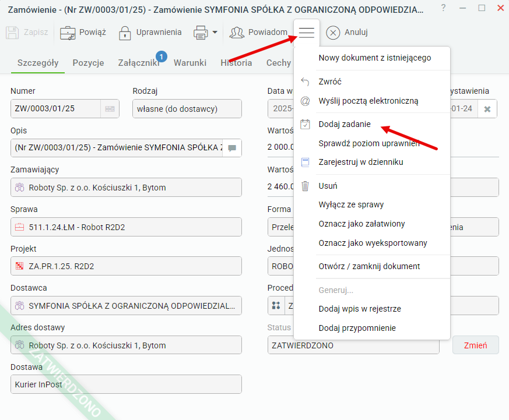Image resolution: width=509 pixels, height=420 pixels.
Task: Click the Status field ZATWIERDZONO
Action: (x=353, y=345)
